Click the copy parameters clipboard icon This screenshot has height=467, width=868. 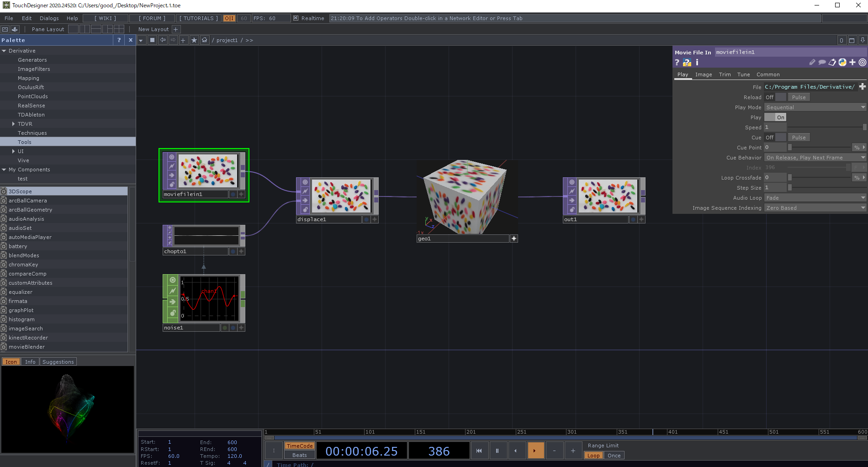832,63
